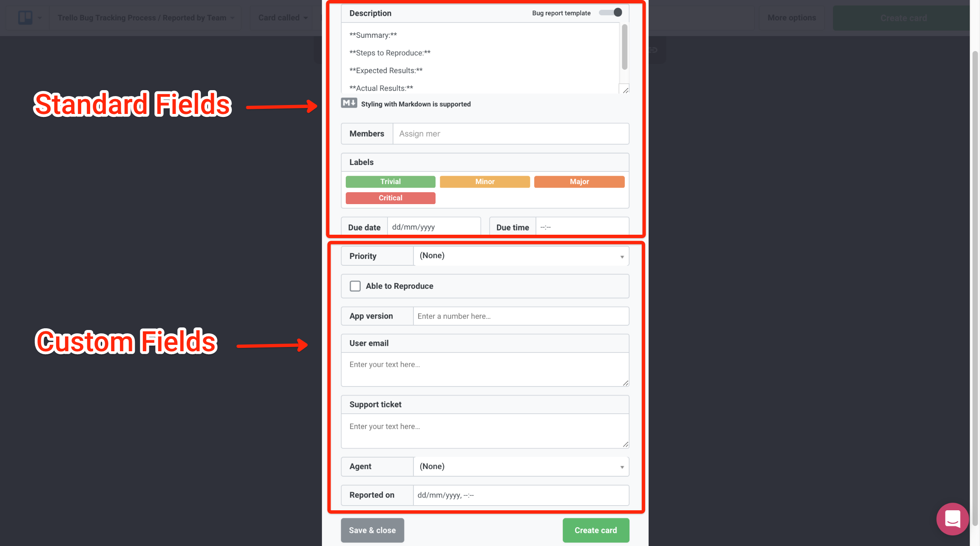This screenshot has width=980, height=546.
Task: Click the '**Steps to Reproduce:**' line
Action: pos(390,53)
